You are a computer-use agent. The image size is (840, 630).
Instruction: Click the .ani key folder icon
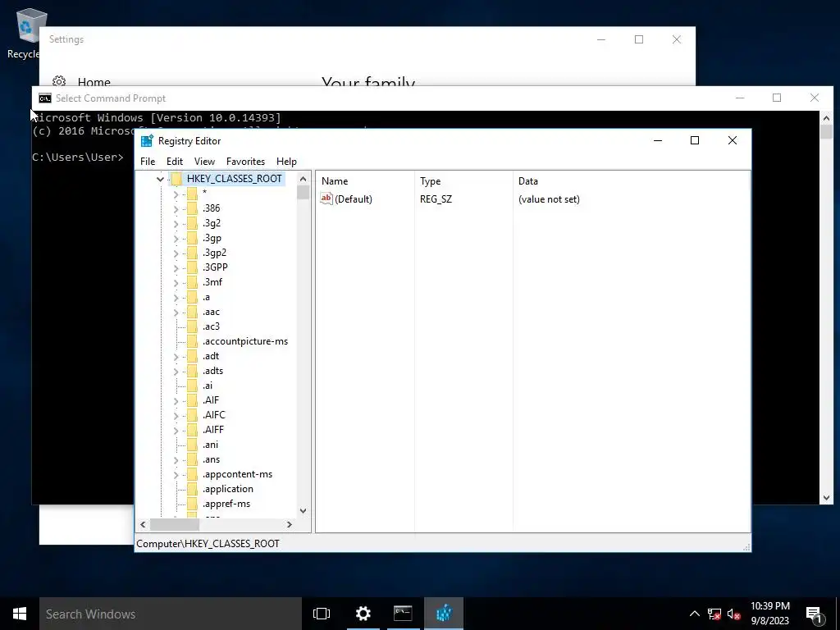(192, 445)
